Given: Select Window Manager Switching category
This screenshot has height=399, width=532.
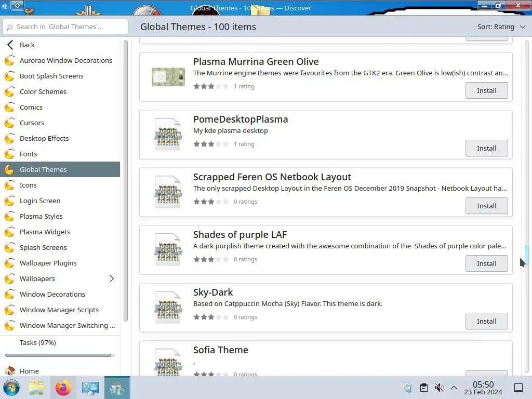Looking at the screenshot, I should point(60,325).
